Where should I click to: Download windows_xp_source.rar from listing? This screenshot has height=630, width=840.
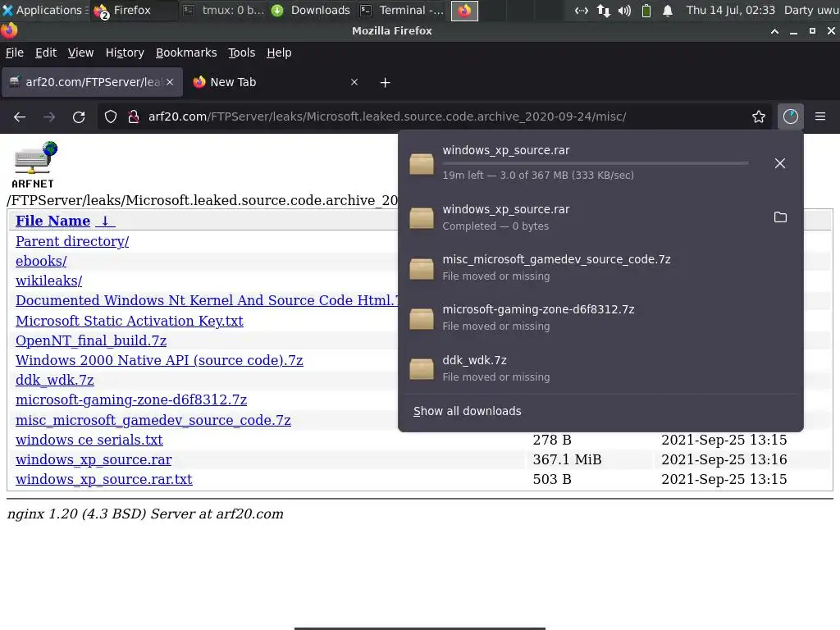click(x=94, y=459)
